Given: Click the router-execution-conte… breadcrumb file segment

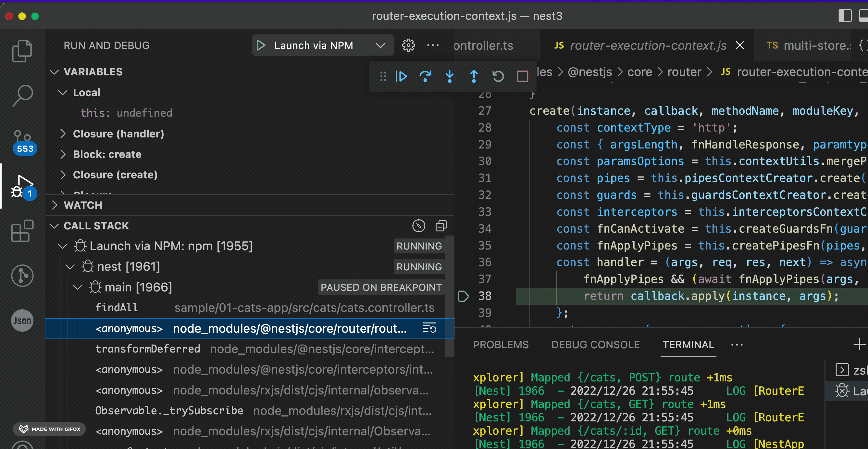Looking at the screenshot, I should pyautogui.click(x=802, y=72).
